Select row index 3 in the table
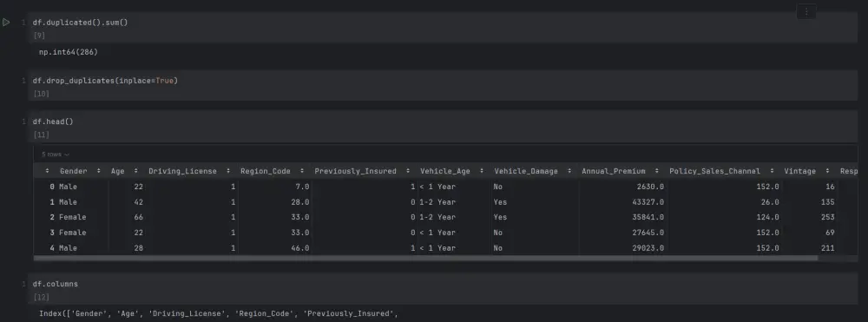 coord(52,233)
